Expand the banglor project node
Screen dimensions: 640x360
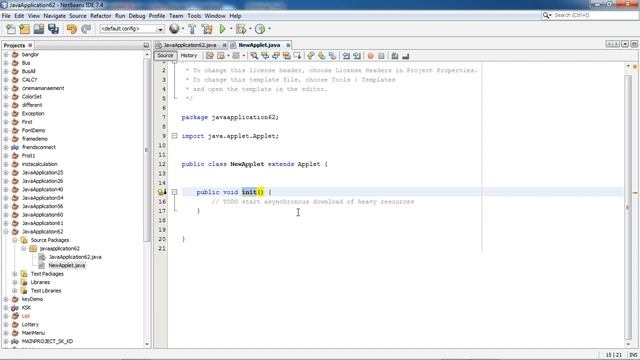6,54
